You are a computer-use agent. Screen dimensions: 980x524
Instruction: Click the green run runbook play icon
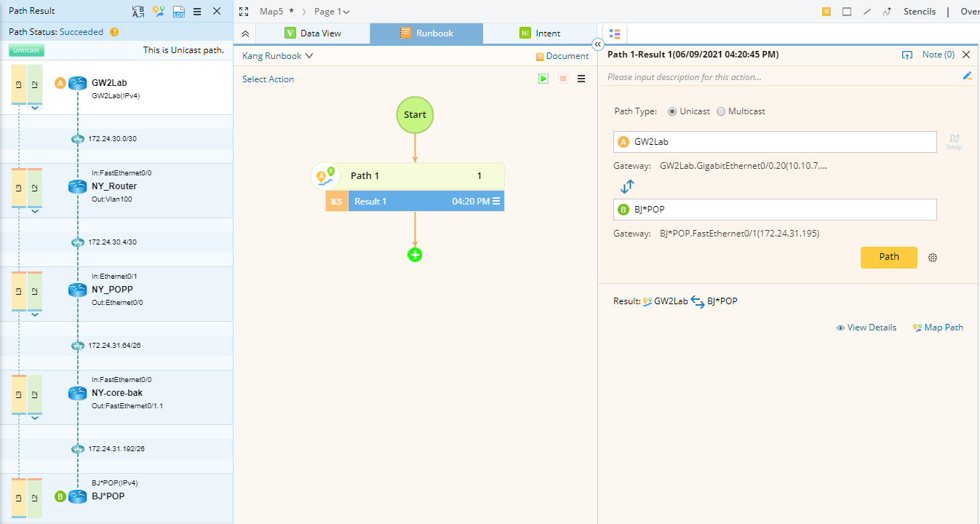coord(543,79)
